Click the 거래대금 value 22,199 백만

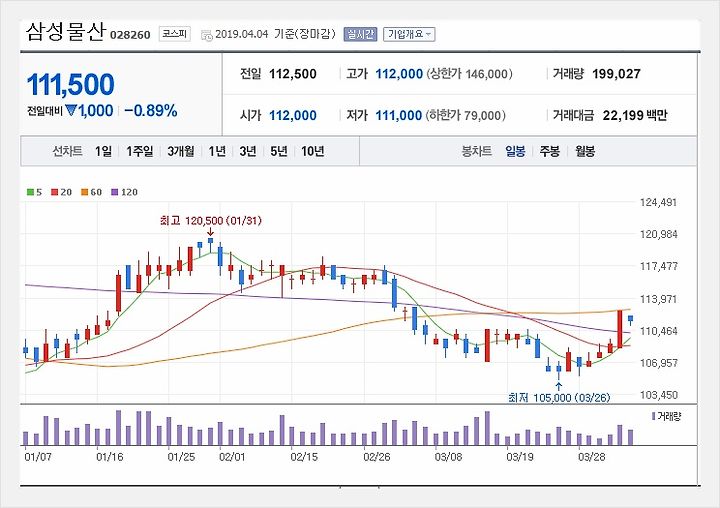(x=635, y=115)
